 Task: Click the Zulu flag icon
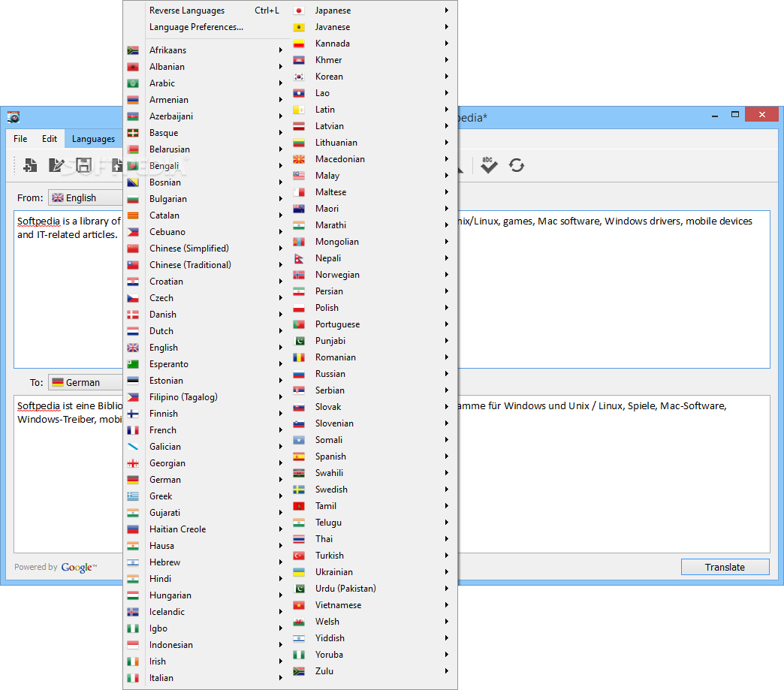click(299, 671)
